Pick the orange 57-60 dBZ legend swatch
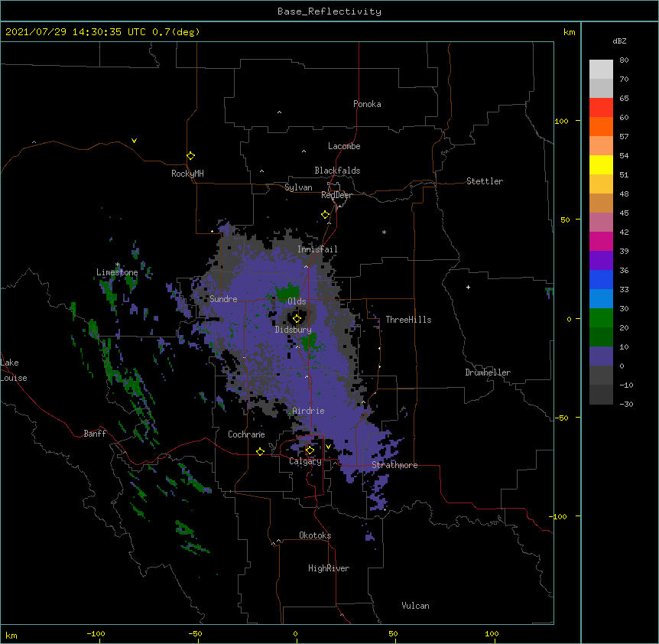659x644 pixels. point(601,126)
